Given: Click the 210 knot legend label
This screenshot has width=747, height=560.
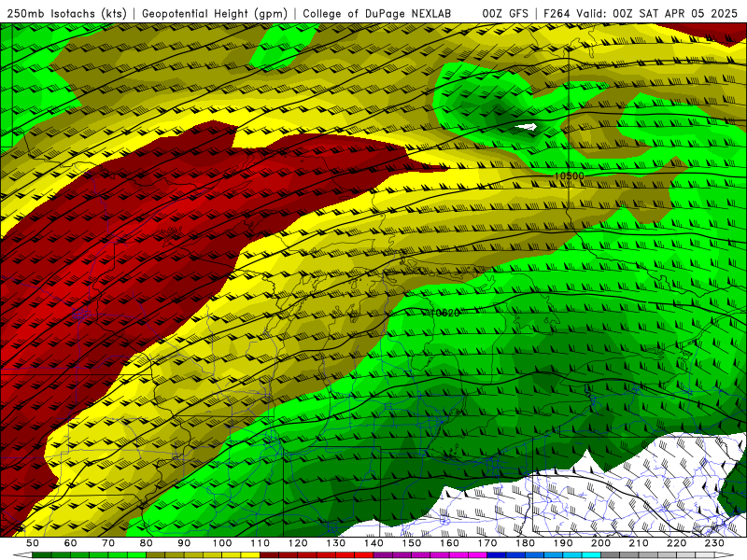Looking at the screenshot, I should (639, 543).
